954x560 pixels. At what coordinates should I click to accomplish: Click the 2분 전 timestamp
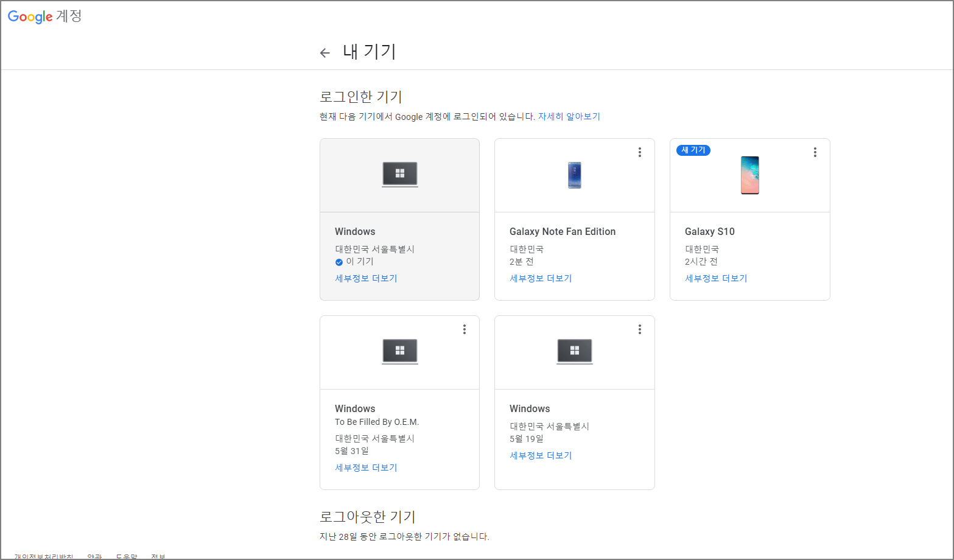522,262
